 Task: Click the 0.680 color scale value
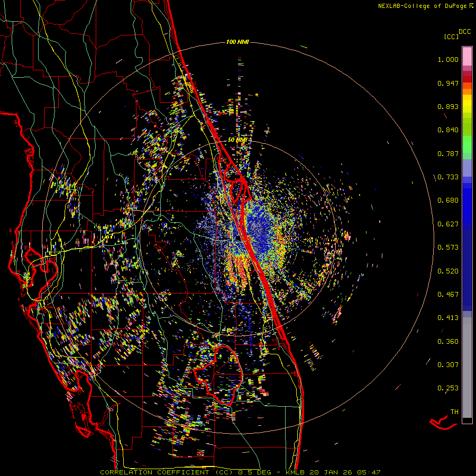pos(448,200)
